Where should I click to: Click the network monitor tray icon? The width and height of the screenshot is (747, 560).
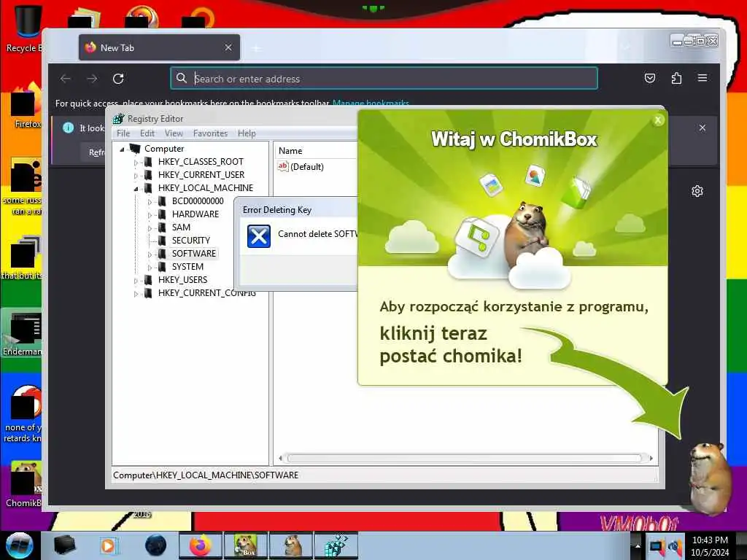657,546
